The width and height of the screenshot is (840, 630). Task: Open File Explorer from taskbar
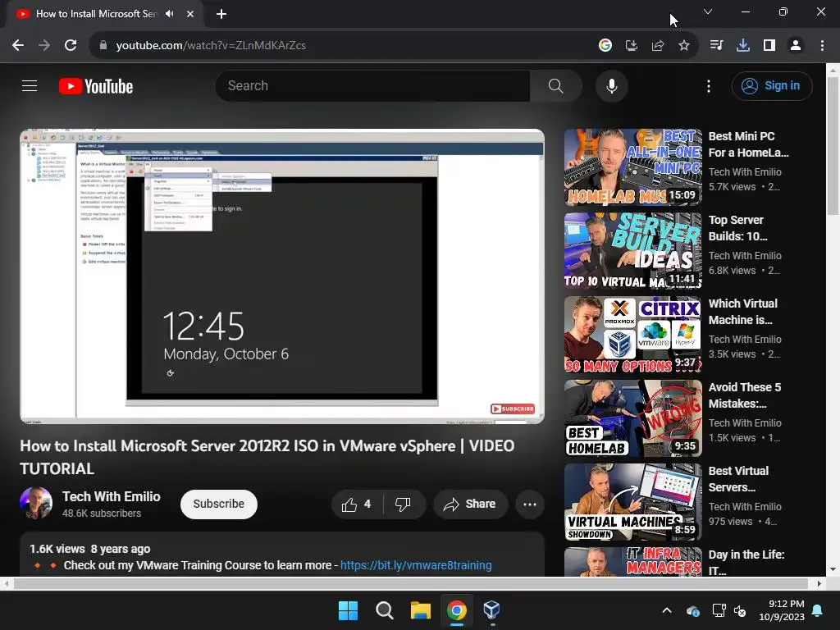(421, 610)
